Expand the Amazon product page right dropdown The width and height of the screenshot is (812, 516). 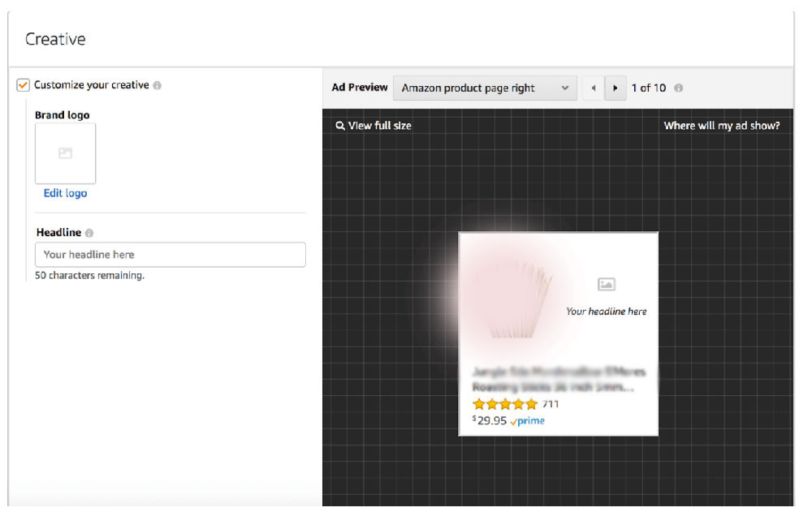click(485, 88)
